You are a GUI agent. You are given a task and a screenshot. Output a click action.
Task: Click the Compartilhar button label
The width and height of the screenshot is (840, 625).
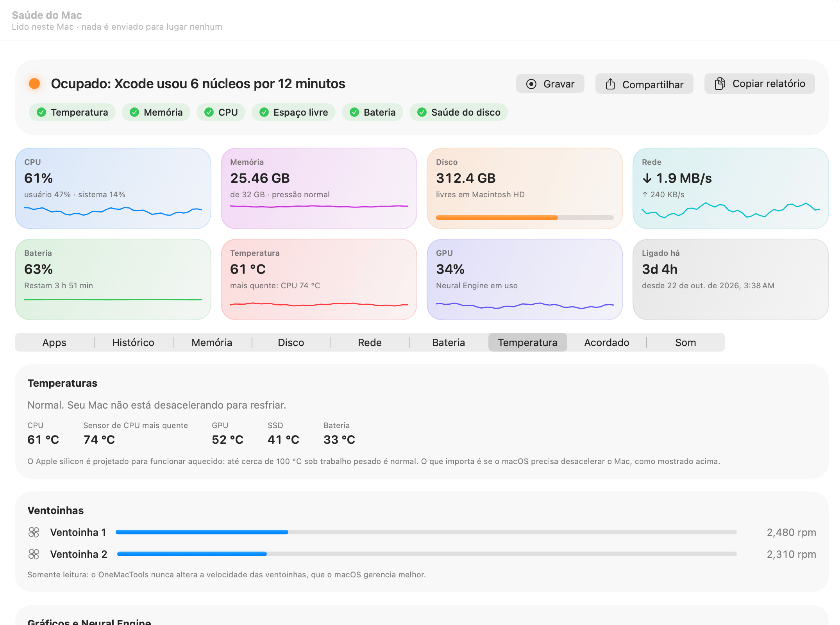tap(653, 85)
